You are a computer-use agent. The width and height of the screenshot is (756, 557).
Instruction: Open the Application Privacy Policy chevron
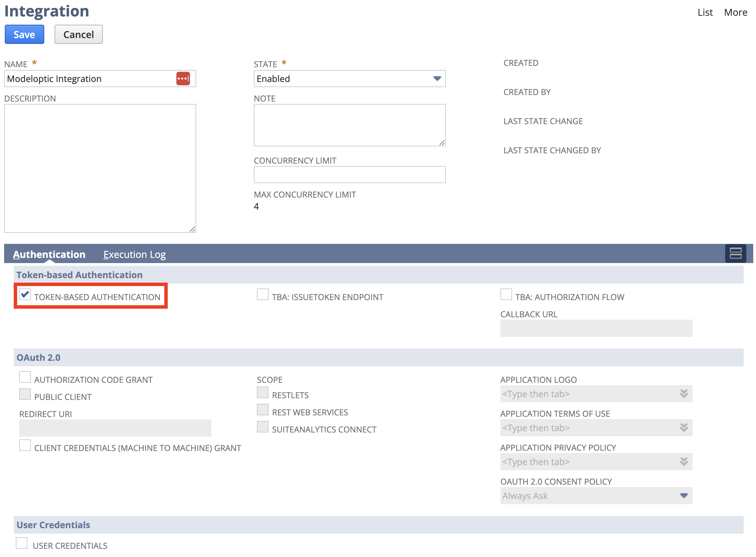coord(684,462)
